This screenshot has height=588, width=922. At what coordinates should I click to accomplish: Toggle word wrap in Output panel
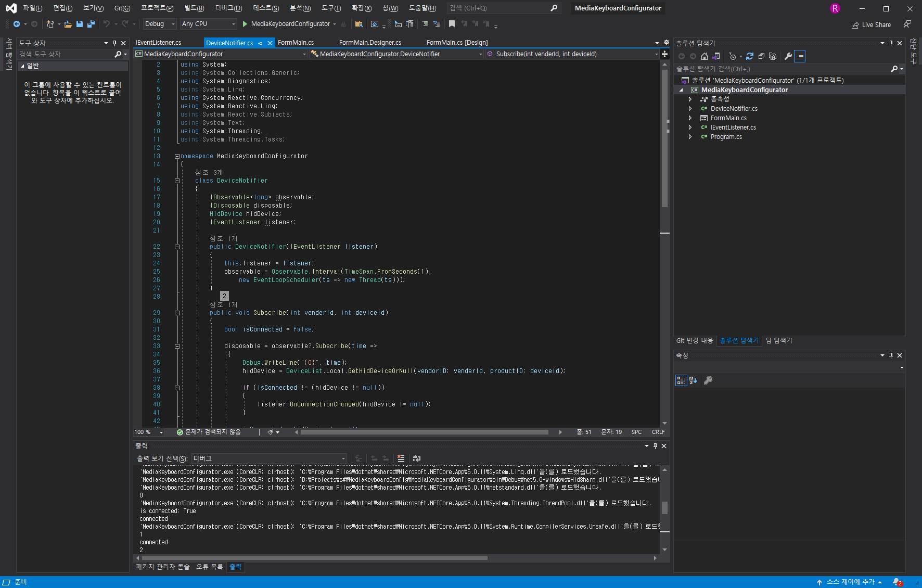tap(417, 458)
